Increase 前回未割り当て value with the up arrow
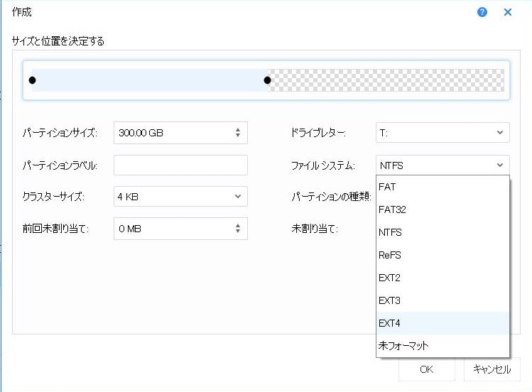Viewport: 532px width, 392px height. 238,226
